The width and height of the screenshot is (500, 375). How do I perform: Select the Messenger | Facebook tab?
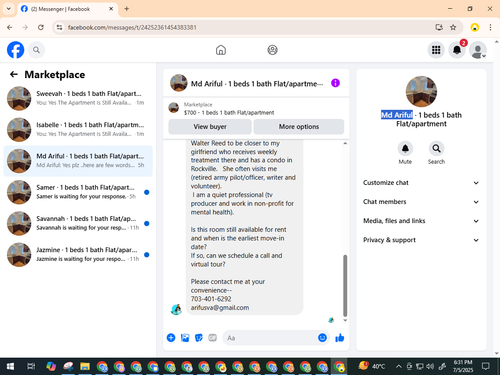[67, 9]
